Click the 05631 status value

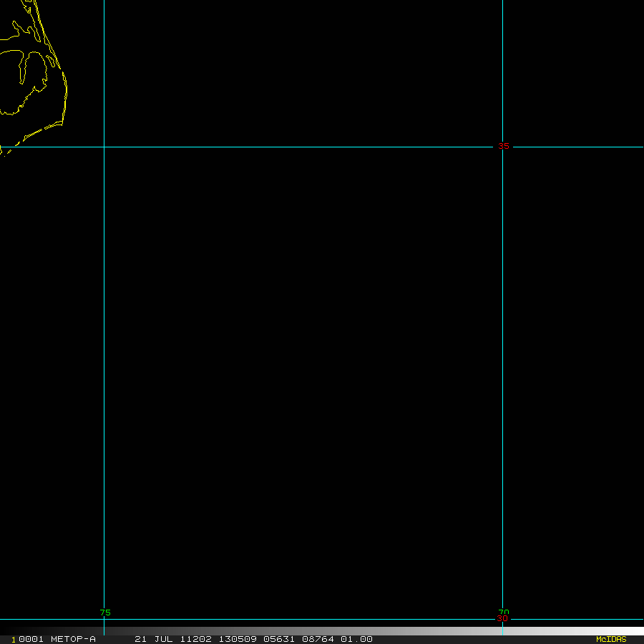point(279,639)
